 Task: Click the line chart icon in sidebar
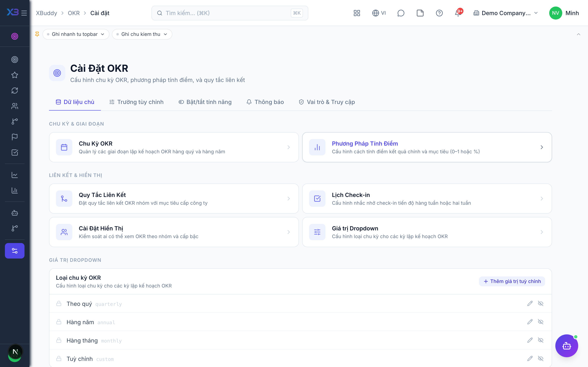click(x=14, y=175)
